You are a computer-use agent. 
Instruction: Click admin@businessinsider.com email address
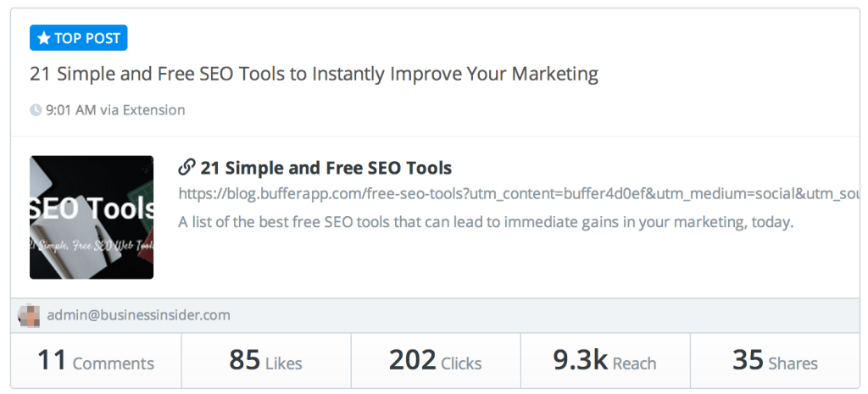[x=138, y=315]
